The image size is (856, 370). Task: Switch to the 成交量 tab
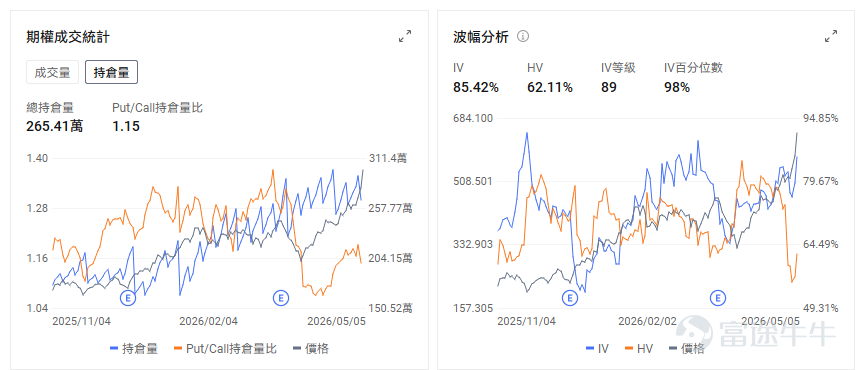(x=52, y=73)
